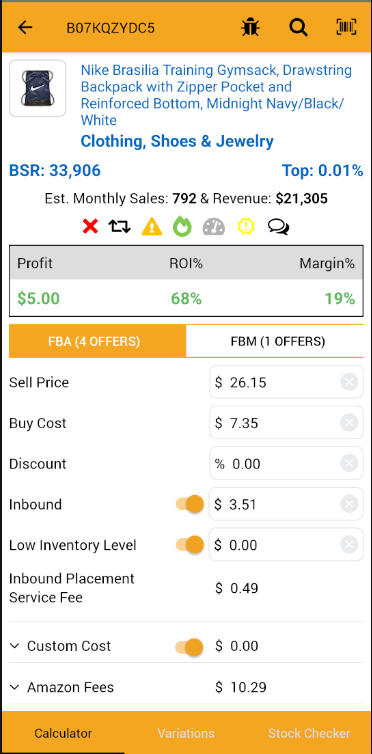This screenshot has width=372, height=754.
Task: Disable the Low Inventory Level switch
Action: tap(190, 545)
